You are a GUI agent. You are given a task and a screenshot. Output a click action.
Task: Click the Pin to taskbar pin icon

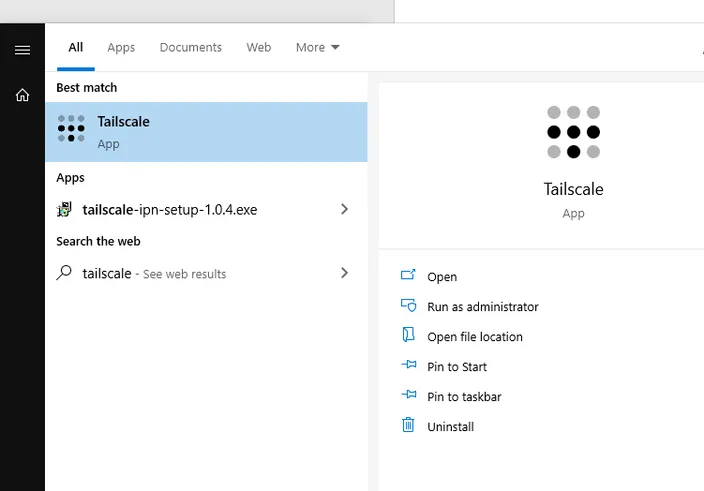pos(409,395)
